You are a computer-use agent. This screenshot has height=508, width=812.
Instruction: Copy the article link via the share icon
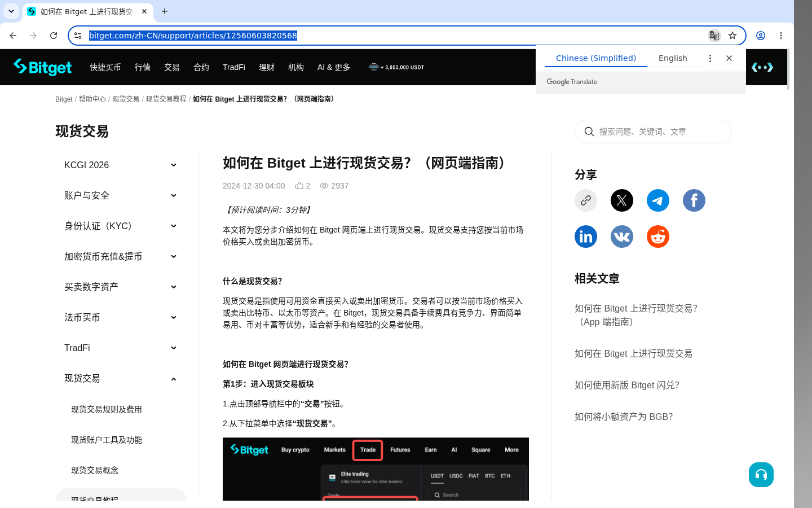pos(586,200)
